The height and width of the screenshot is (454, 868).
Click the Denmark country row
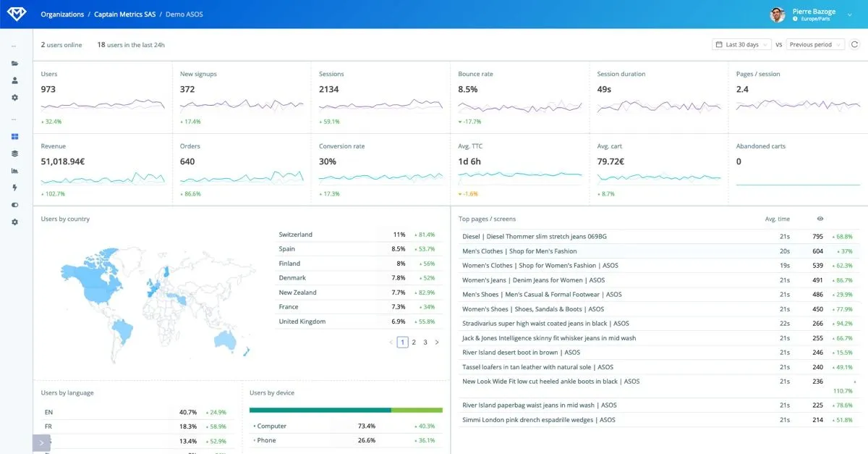[x=359, y=278]
